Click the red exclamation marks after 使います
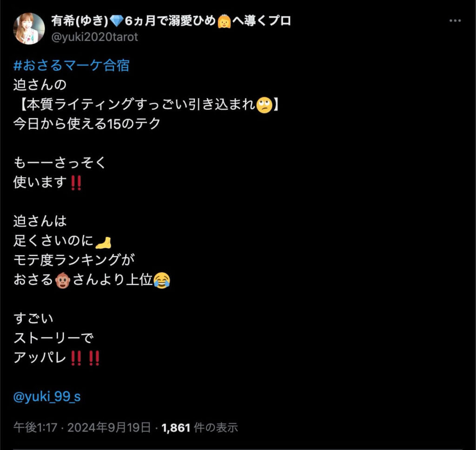The image size is (476, 450). [76, 183]
